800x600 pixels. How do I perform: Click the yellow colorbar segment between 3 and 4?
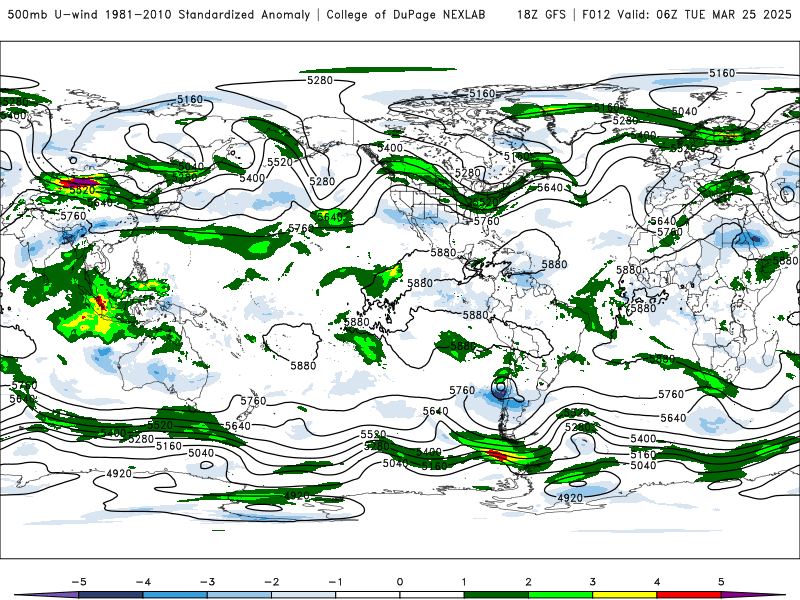tap(624, 595)
